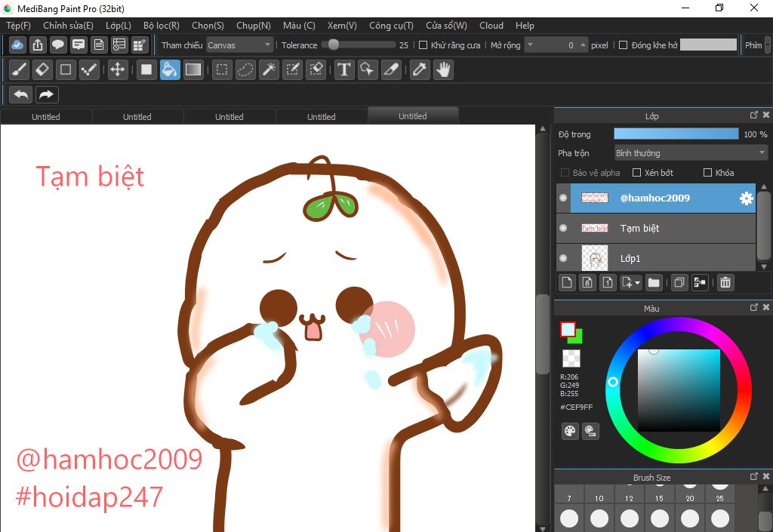Image resolution: width=773 pixels, height=532 pixels.
Task: Enable Đóng khe hở checkbox
Action: (623, 45)
